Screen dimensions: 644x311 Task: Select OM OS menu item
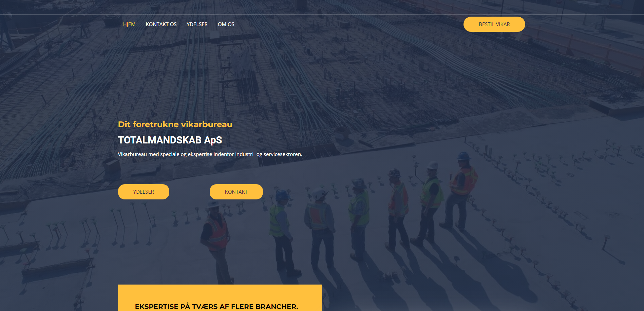click(x=226, y=24)
